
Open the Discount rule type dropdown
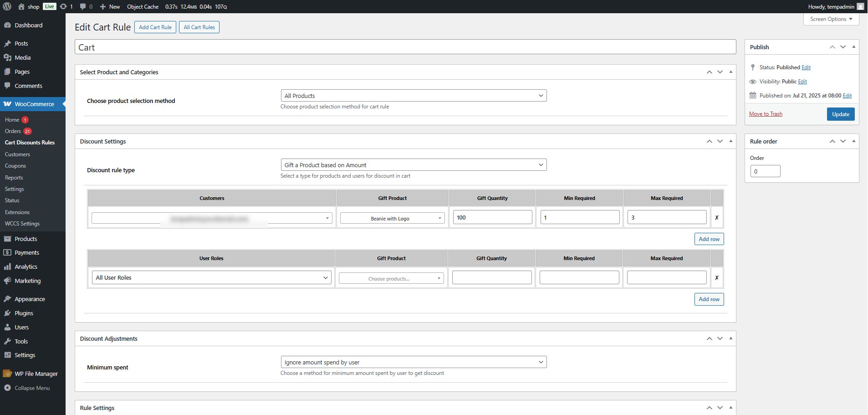[414, 165]
